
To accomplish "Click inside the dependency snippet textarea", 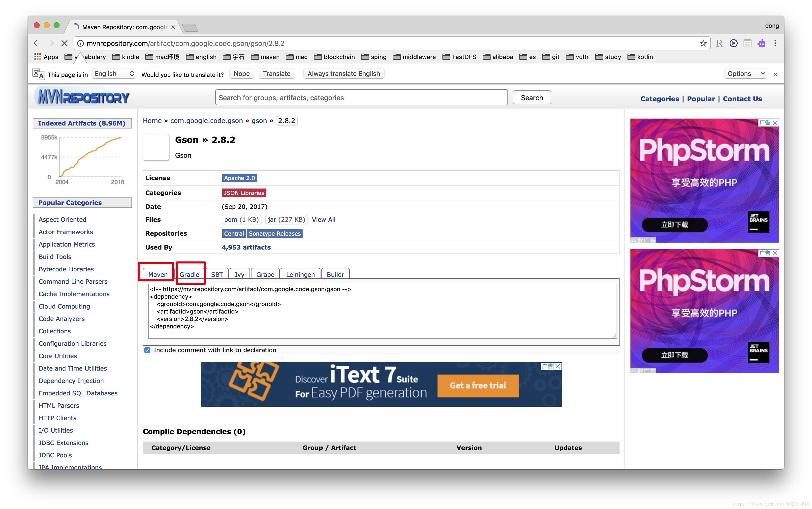I will pos(383,311).
